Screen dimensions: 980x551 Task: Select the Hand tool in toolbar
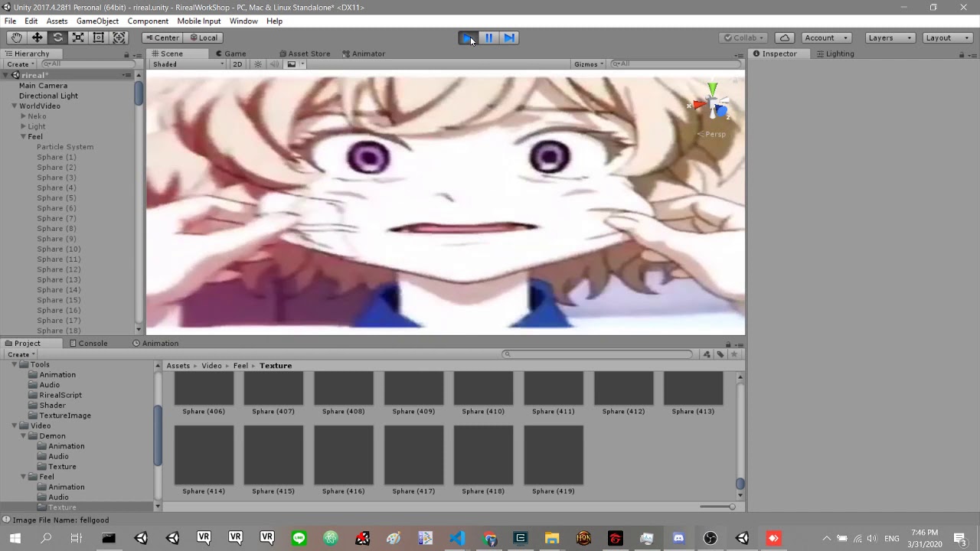coord(16,37)
